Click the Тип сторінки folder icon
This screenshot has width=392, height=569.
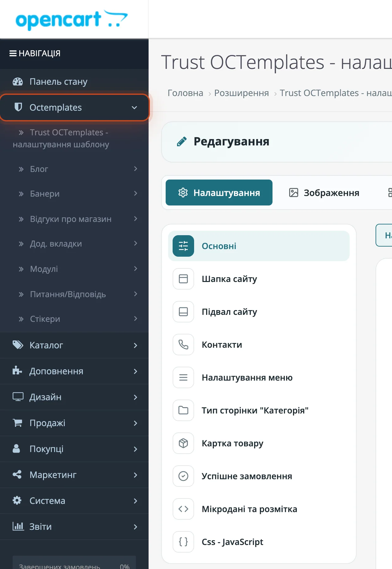(x=183, y=410)
